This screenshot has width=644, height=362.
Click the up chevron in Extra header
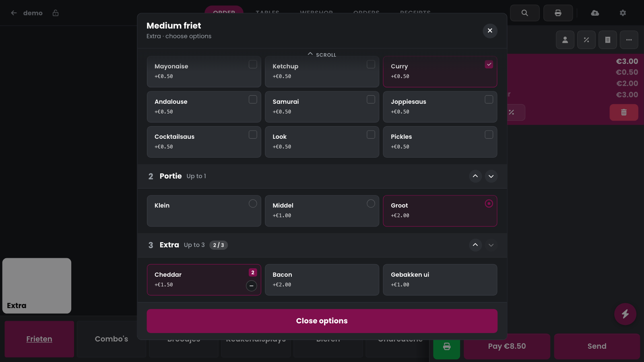click(x=475, y=245)
